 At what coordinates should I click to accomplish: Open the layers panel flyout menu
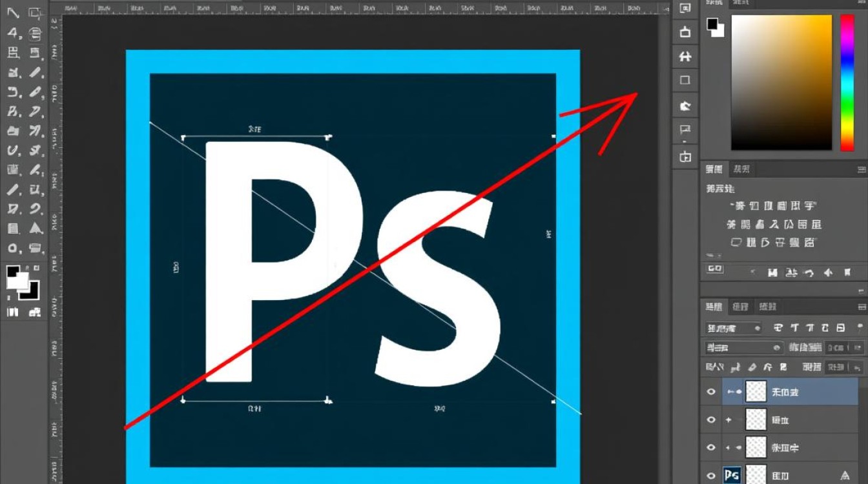point(861,307)
